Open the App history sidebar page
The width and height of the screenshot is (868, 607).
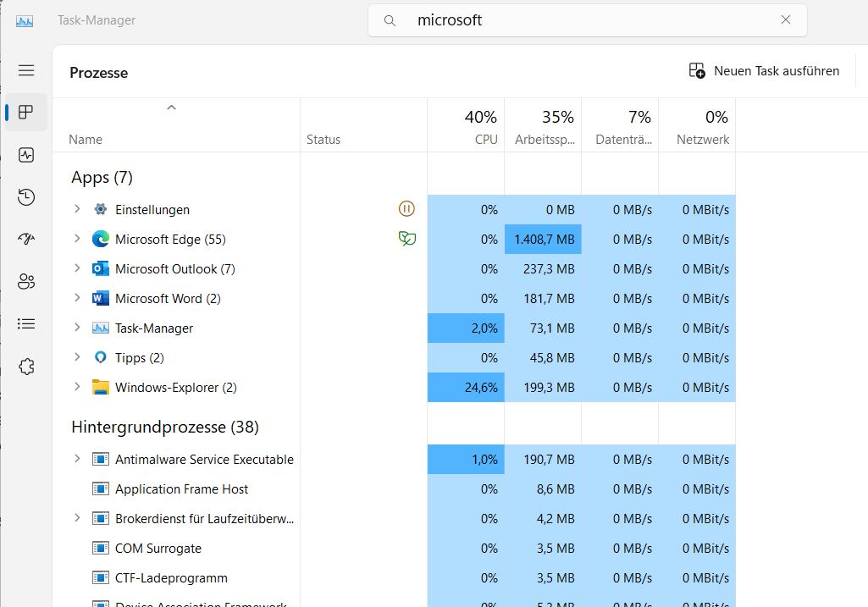(26, 197)
